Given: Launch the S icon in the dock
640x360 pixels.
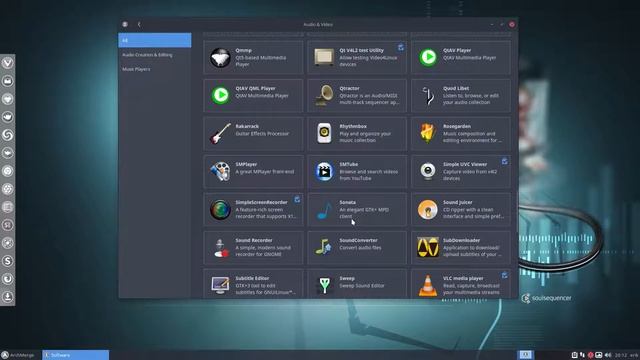Looking at the screenshot, I should pos(7,261).
